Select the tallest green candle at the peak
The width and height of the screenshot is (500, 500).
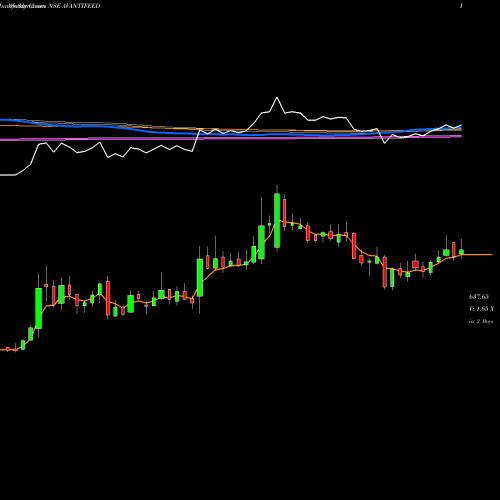point(277,220)
